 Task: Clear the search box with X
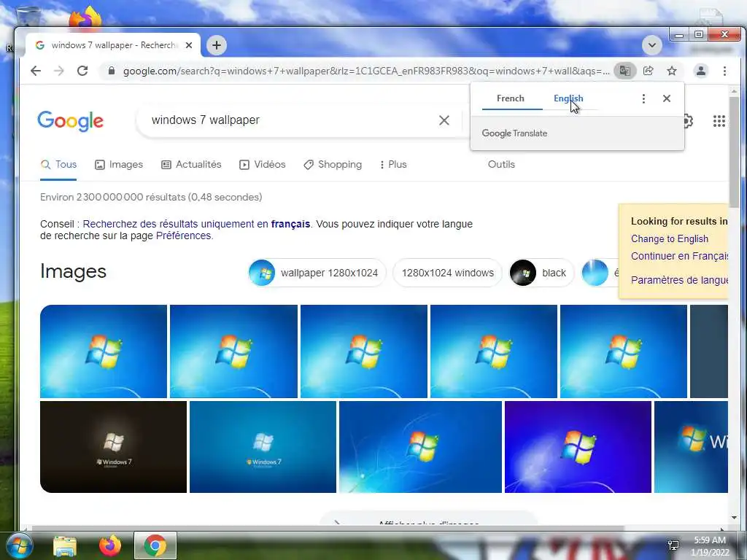444,120
